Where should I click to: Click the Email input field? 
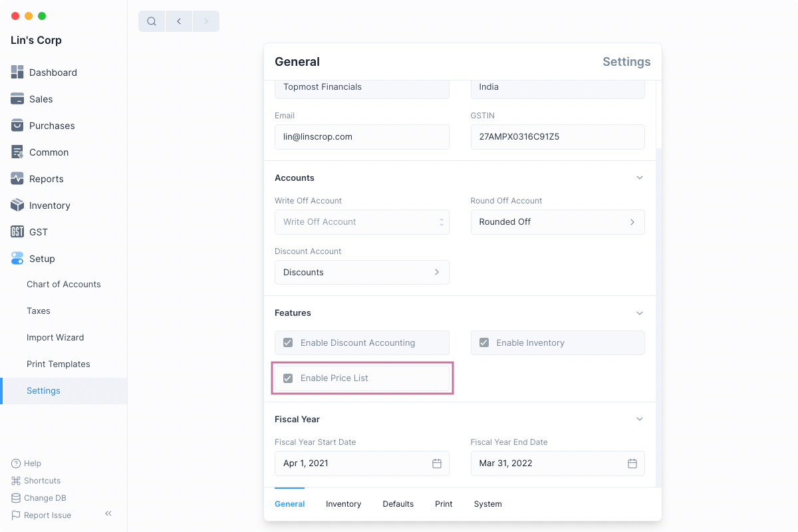362,137
